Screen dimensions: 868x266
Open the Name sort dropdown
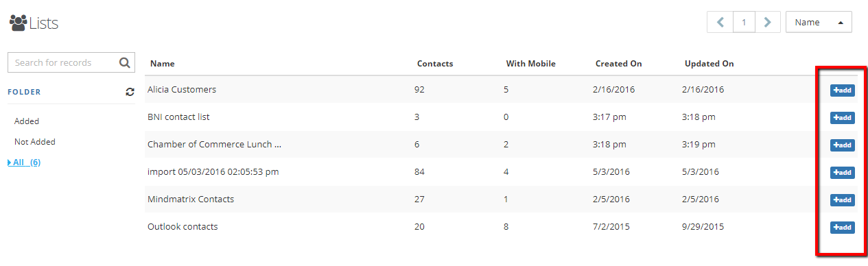[819, 22]
